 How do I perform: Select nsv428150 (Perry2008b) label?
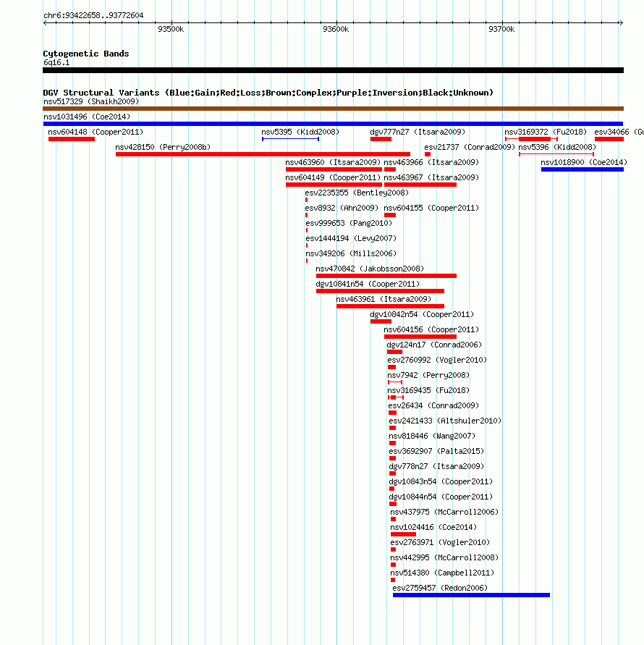tap(163, 147)
